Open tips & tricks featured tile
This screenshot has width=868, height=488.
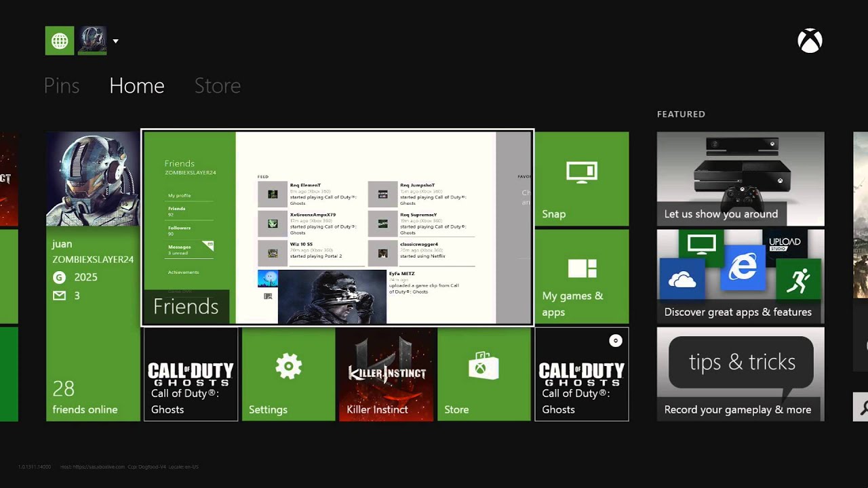[x=741, y=374]
